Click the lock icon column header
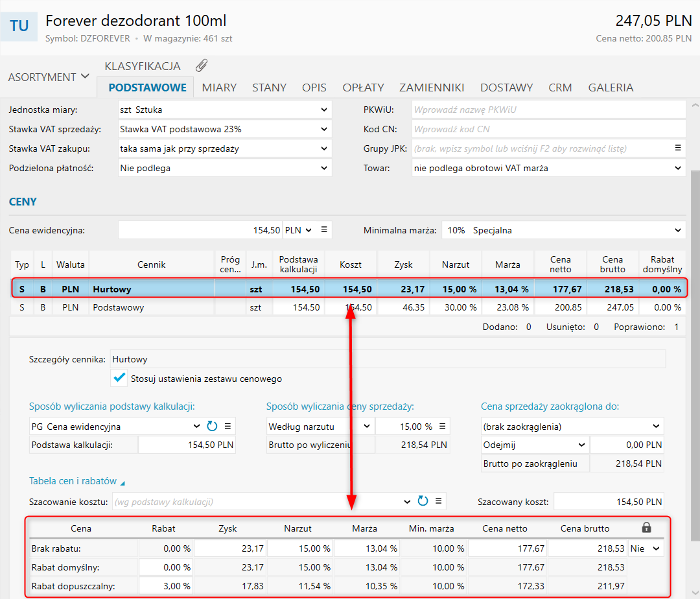Image resolution: width=700 pixels, height=599 pixels. click(646, 528)
